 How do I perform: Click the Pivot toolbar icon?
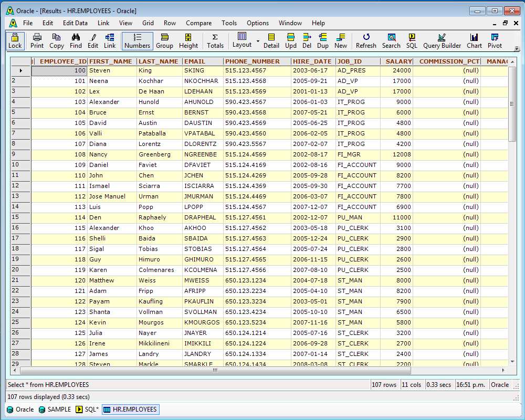click(495, 41)
